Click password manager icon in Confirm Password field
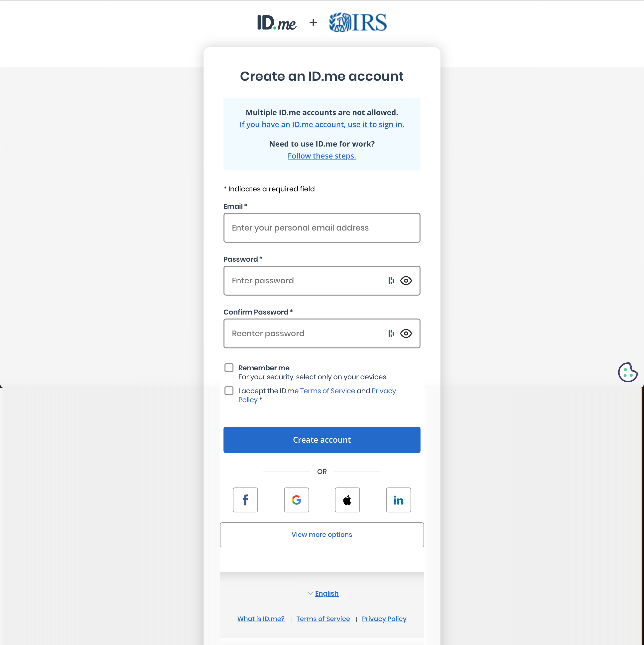The width and height of the screenshot is (644, 645). pos(391,333)
